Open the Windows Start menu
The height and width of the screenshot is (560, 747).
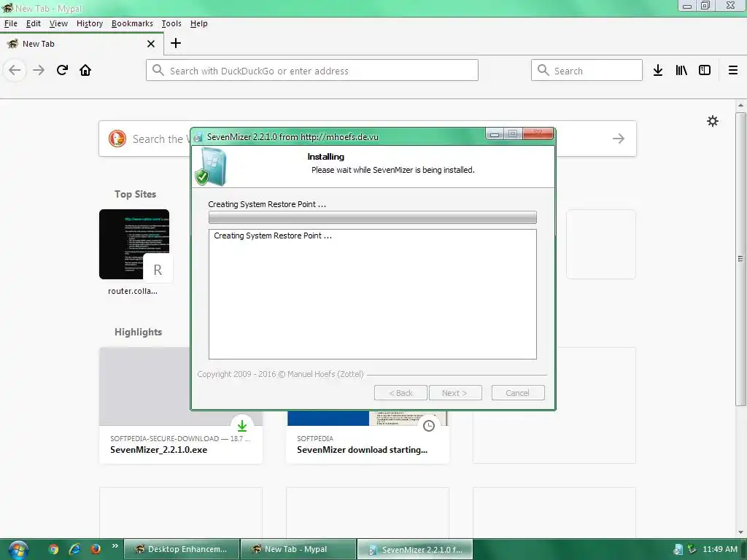pyautogui.click(x=18, y=550)
